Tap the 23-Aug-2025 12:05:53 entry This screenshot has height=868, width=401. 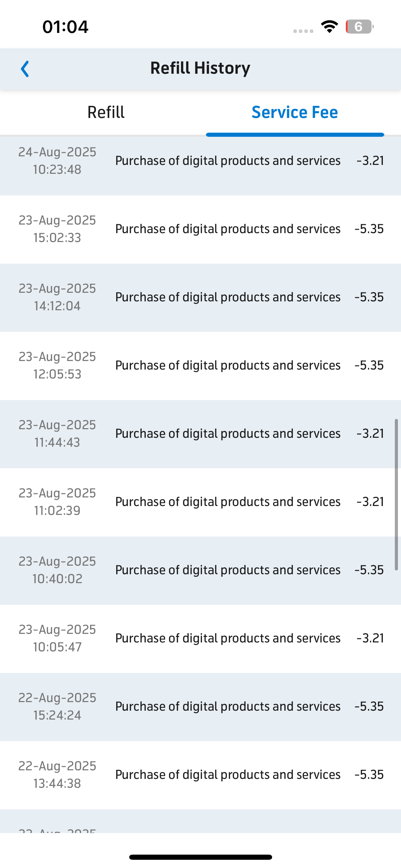(x=200, y=366)
